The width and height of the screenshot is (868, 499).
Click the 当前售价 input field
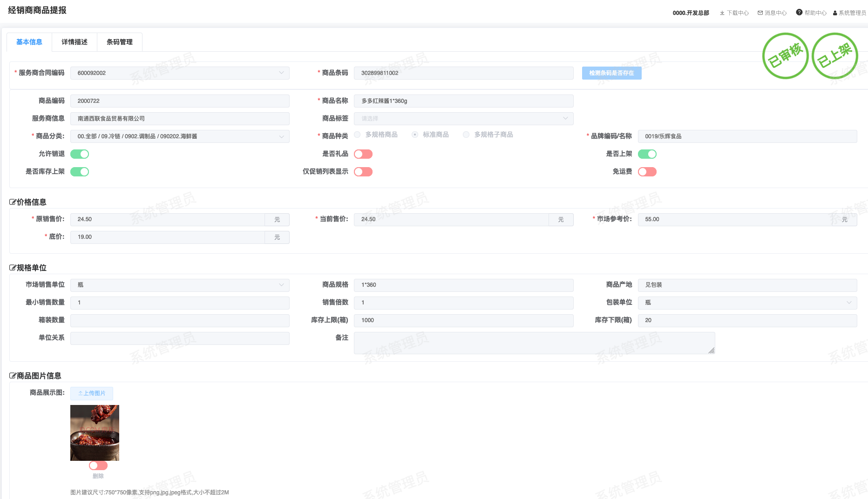tap(451, 219)
